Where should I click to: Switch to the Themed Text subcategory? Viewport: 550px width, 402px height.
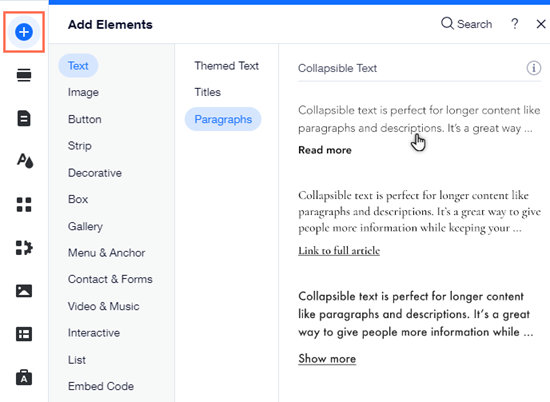pos(227,66)
